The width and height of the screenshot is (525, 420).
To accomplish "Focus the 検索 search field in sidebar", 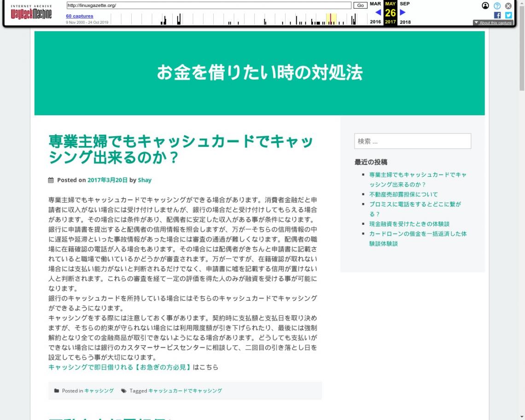I will pyautogui.click(x=413, y=141).
